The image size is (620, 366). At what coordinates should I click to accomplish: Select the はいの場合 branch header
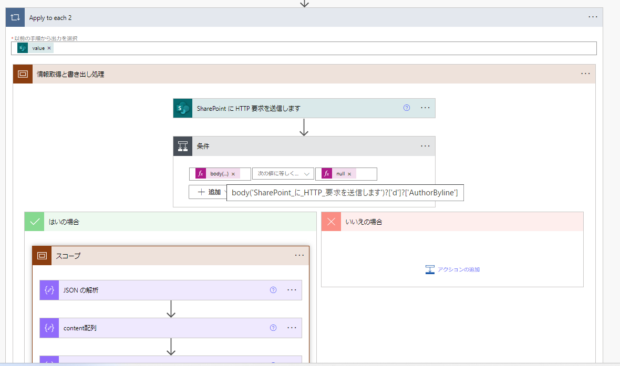tap(170, 222)
